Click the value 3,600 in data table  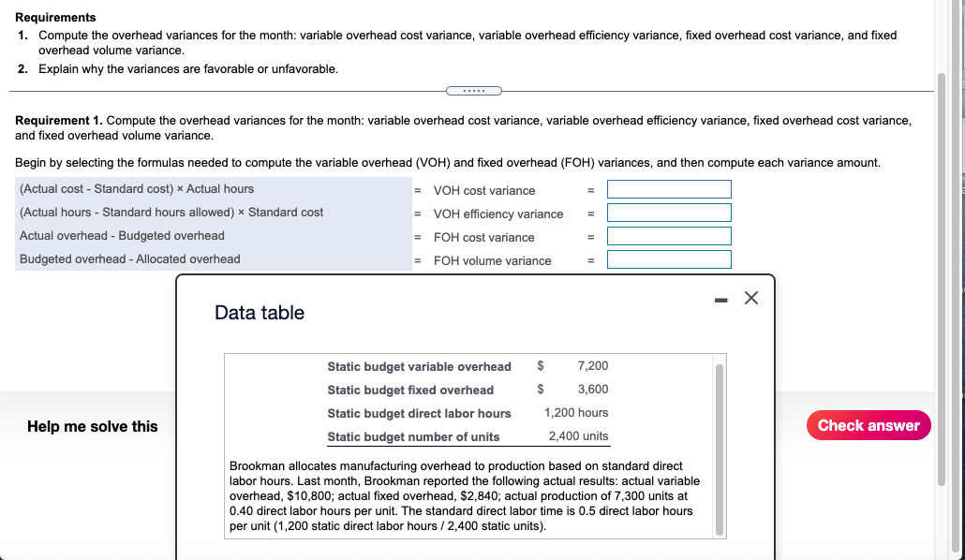click(593, 390)
